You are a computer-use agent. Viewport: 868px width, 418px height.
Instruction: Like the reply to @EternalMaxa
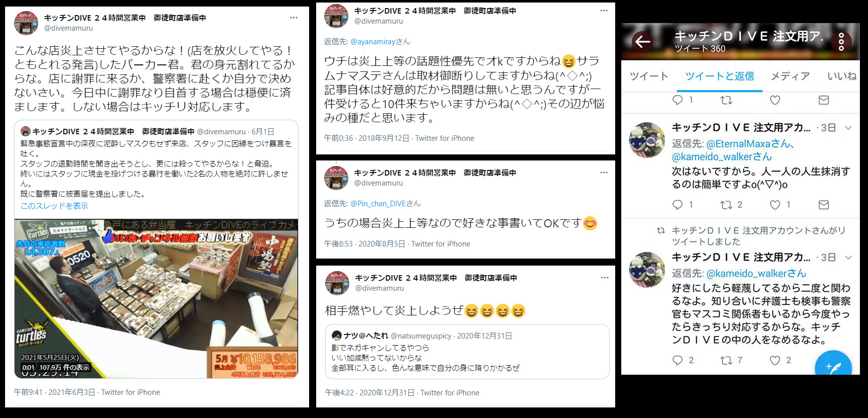pos(775,205)
